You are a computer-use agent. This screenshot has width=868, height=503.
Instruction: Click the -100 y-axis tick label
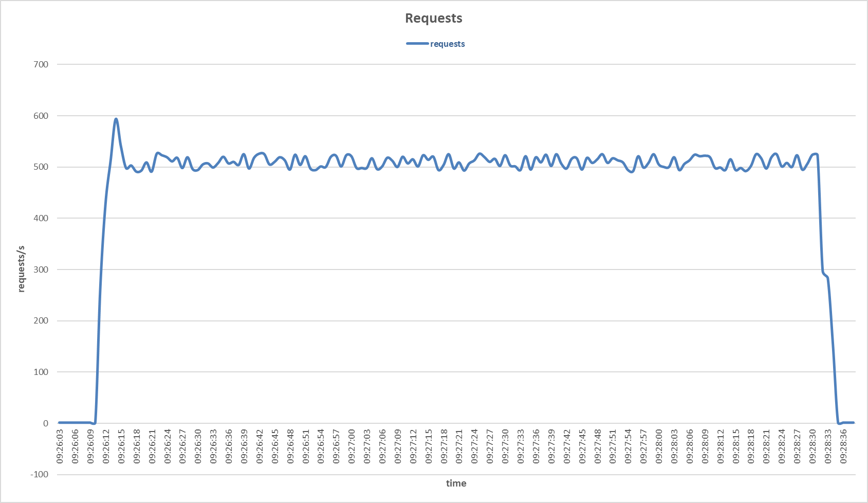pos(39,474)
